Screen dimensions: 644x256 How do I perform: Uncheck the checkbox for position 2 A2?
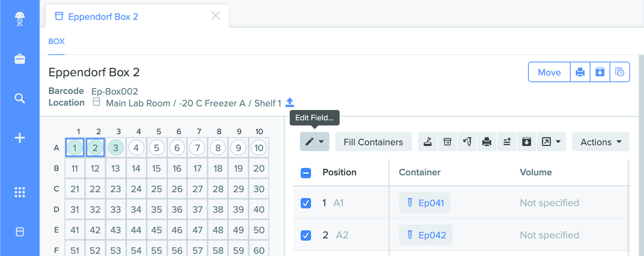(x=306, y=235)
